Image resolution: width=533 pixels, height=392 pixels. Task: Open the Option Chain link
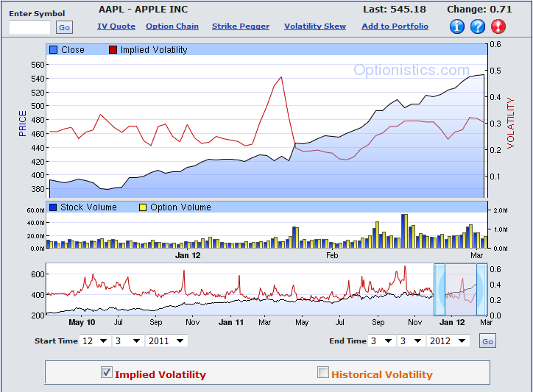[172, 26]
